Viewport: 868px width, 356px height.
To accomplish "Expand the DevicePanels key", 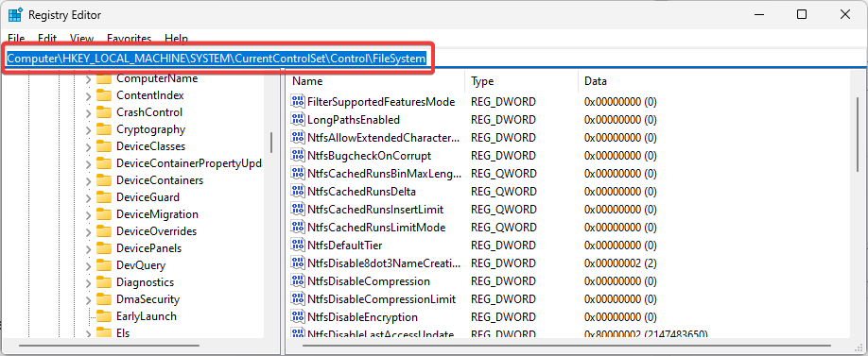I will click(x=88, y=248).
